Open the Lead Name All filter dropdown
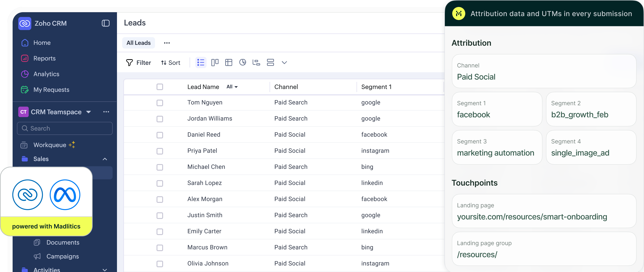This screenshot has height=272, width=644. [x=232, y=87]
